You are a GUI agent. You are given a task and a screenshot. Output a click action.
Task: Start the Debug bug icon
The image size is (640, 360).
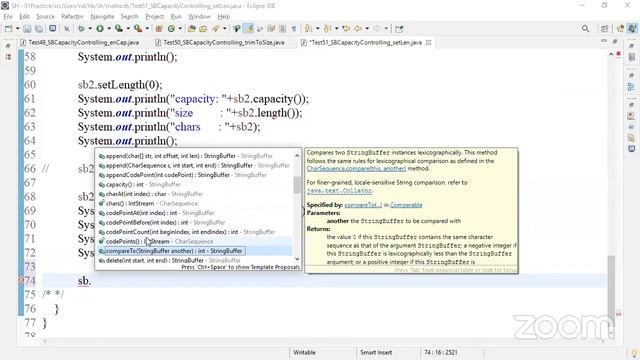coord(82,29)
